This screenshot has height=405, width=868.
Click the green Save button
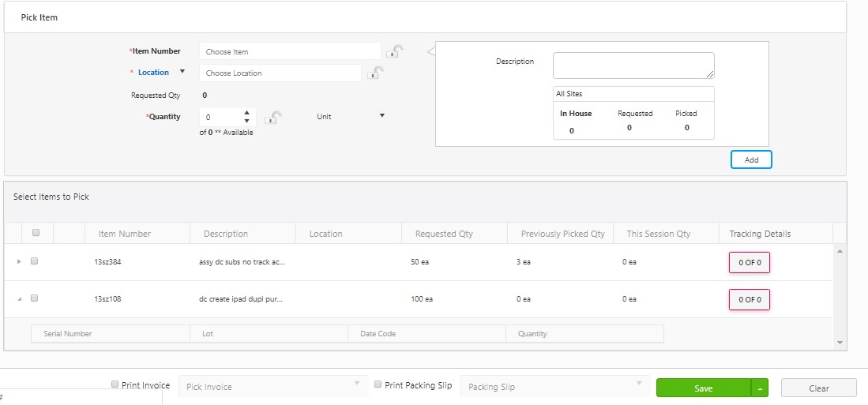tap(703, 388)
